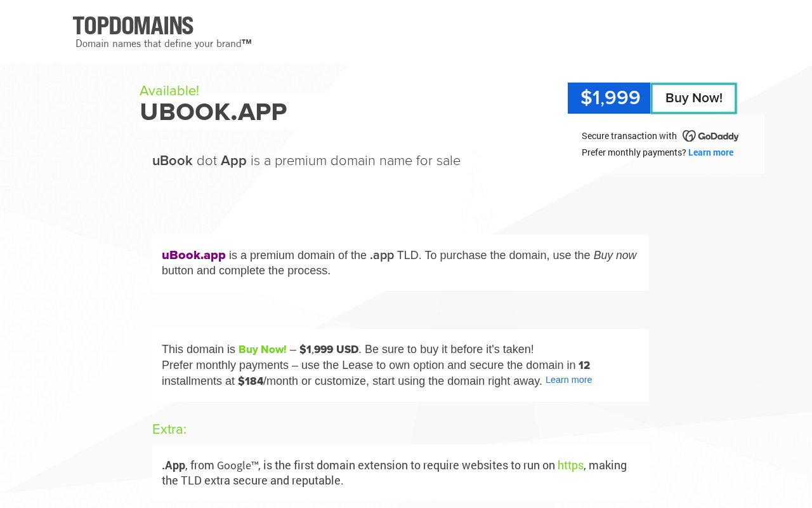Click the blue $1,999 price badge
812x508 pixels.
[x=609, y=98]
